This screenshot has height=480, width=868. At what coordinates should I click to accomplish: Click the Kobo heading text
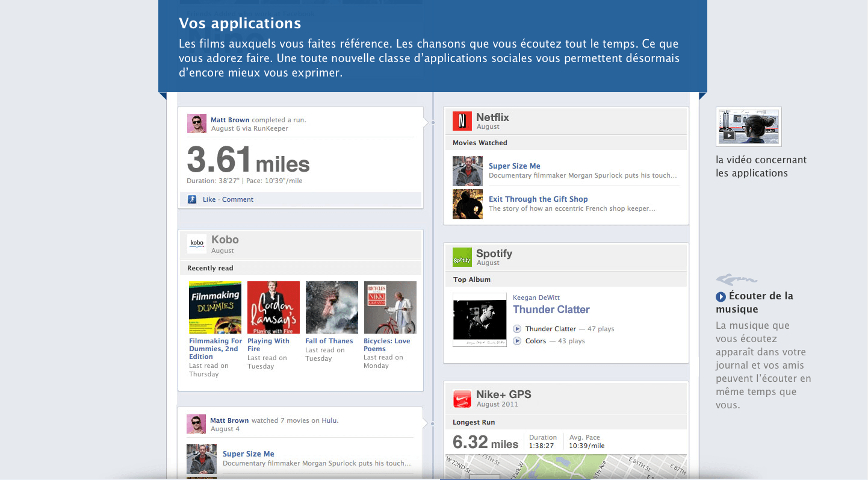(x=225, y=240)
